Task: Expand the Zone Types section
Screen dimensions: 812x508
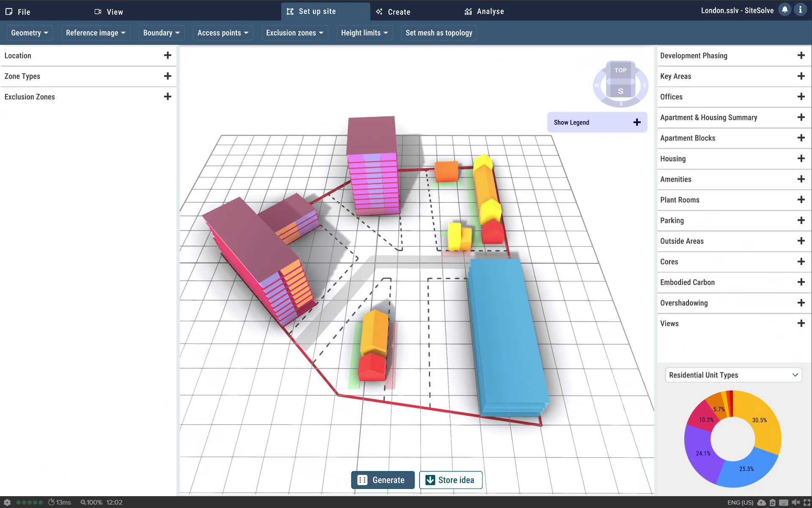Action: [x=167, y=76]
